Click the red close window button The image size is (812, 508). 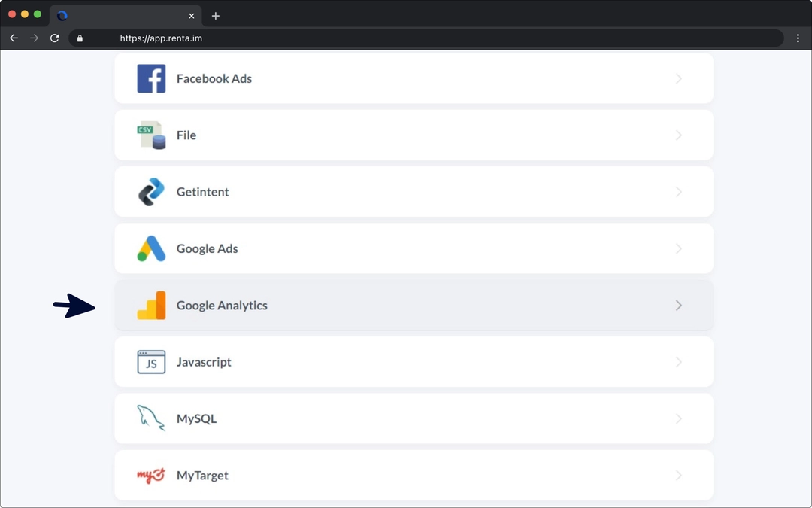click(x=12, y=14)
